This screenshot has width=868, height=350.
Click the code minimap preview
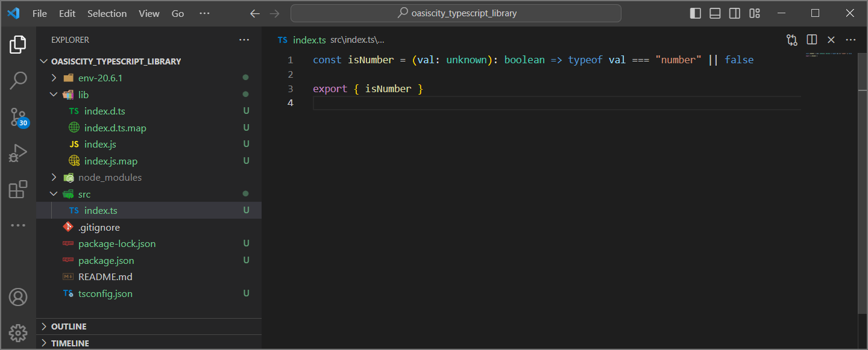[829, 55]
